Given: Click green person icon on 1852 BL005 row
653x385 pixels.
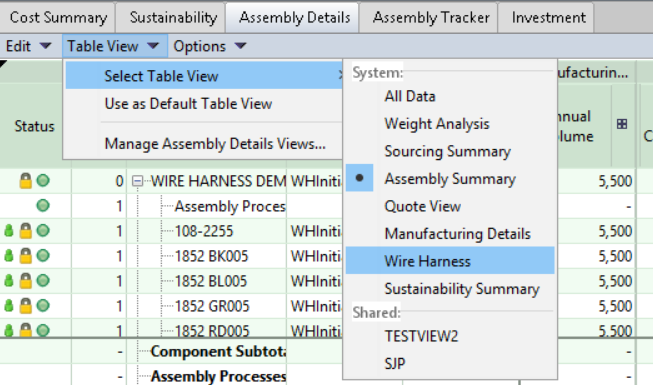Looking at the screenshot, I should coord(9,280).
